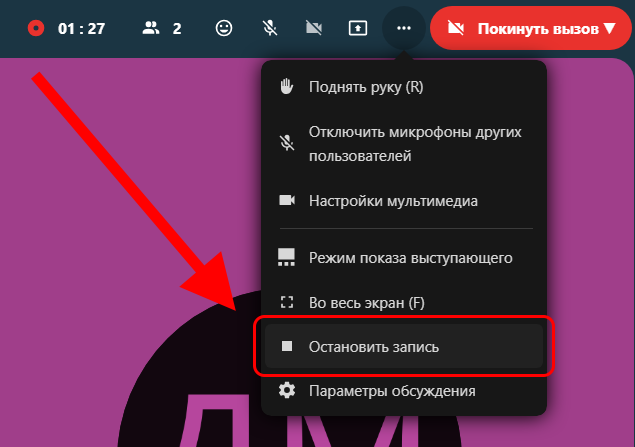Click the raised hand icon in the menu

tap(287, 86)
